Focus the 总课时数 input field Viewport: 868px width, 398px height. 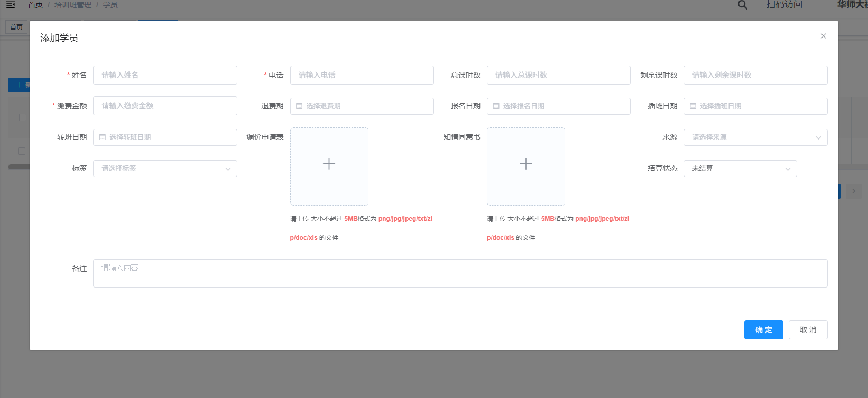click(559, 75)
